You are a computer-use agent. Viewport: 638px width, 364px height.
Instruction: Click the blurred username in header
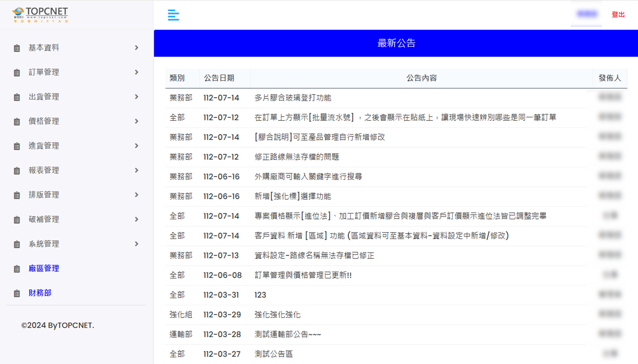tap(587, 14)
